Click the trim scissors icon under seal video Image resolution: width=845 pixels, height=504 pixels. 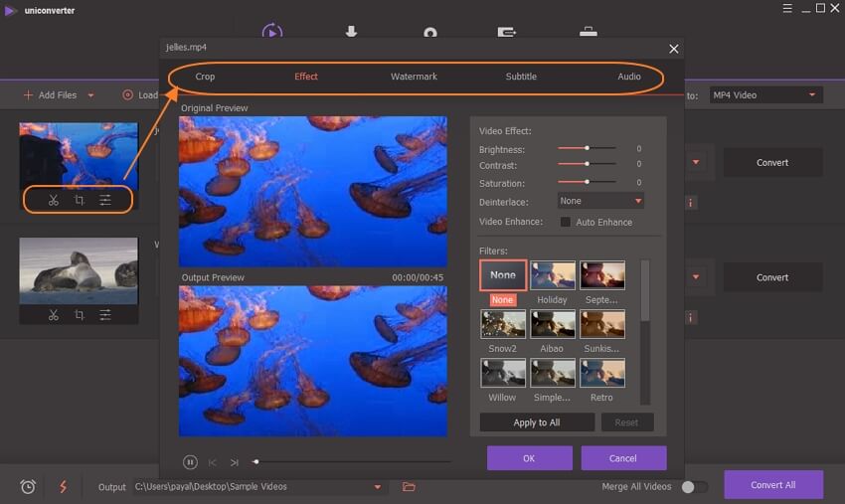click(54, 315)
